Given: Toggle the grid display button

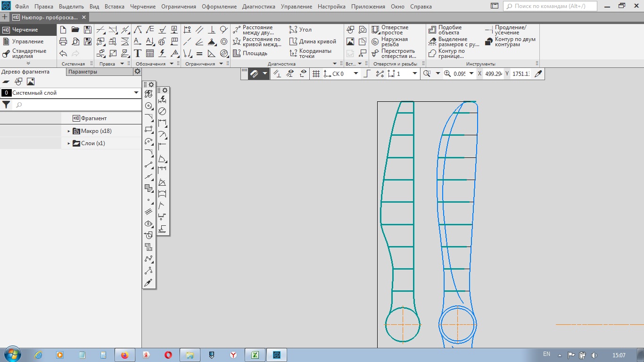Looking at the screenshot, I should click(316, 74).
